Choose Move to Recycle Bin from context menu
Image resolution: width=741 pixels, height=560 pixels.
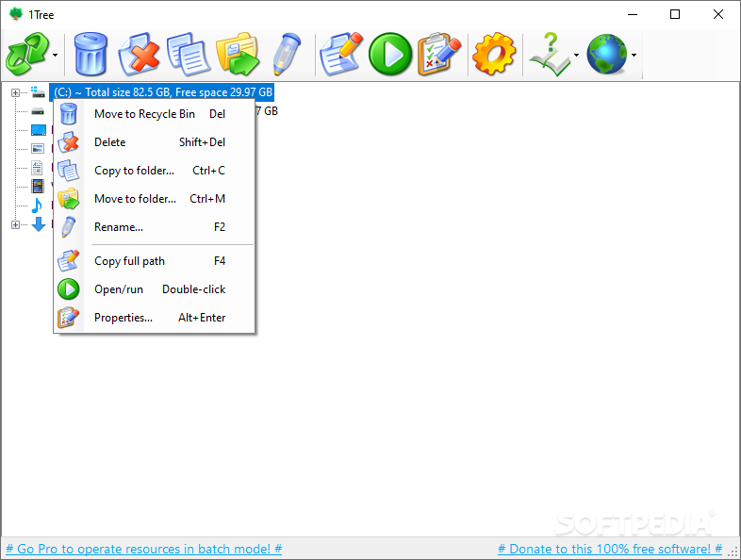155,114
